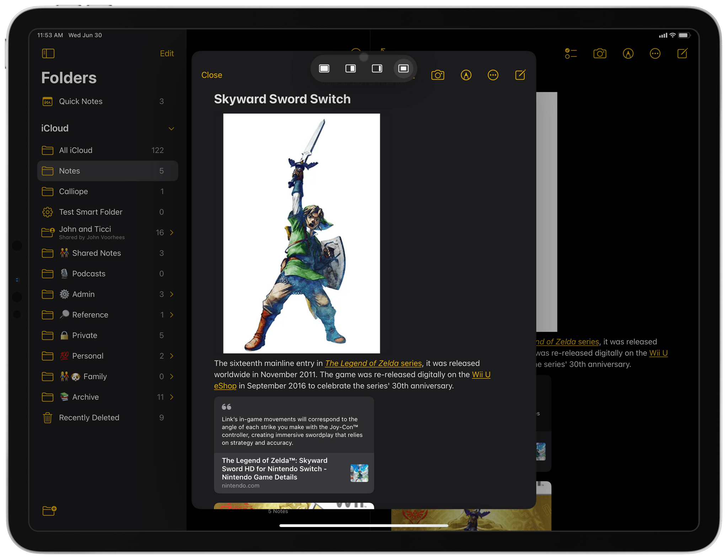Click Wii U link in background note
Screen dimensions: 728x560
[659, 353]
